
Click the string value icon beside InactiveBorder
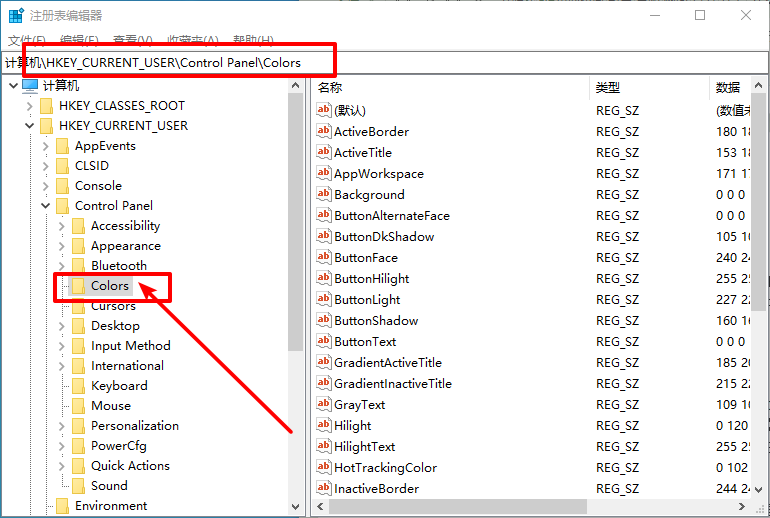click(324, 489)
